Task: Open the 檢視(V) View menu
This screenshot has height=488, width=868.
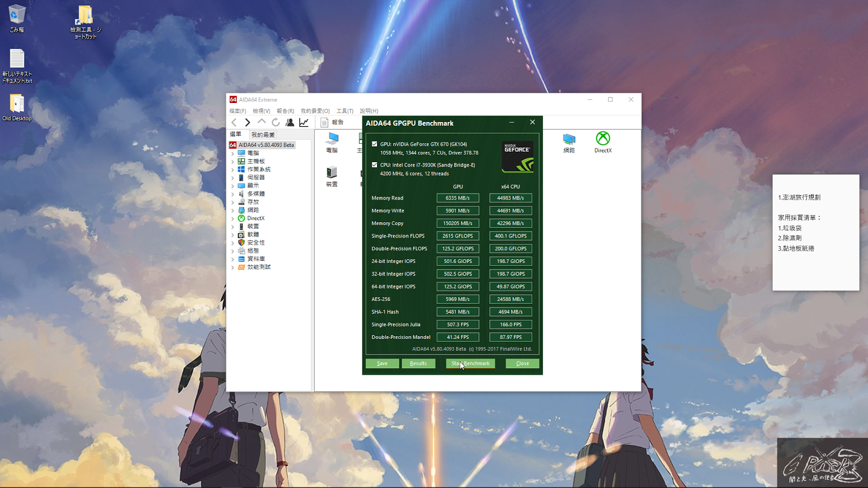Action: (x=261, y=111)
